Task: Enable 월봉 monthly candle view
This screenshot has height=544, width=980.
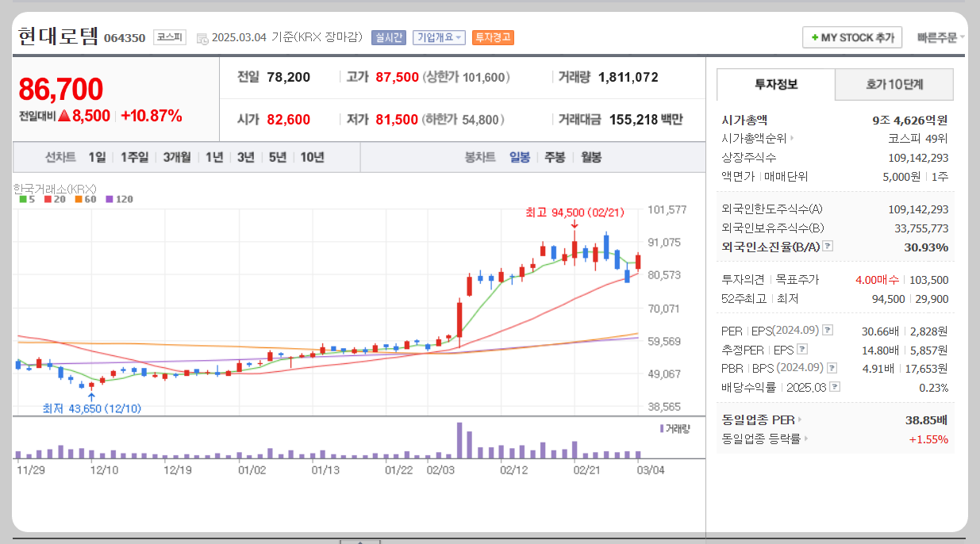Action: (591, 157)
